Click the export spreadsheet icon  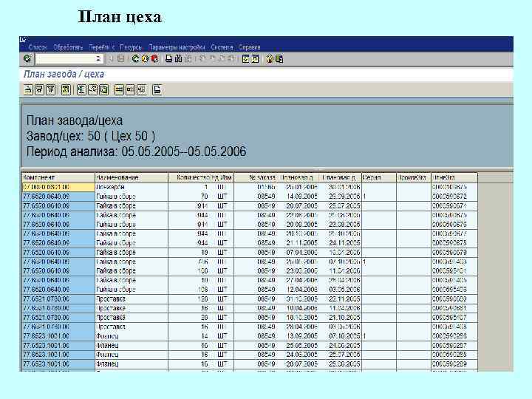click(x=81, y=89)
